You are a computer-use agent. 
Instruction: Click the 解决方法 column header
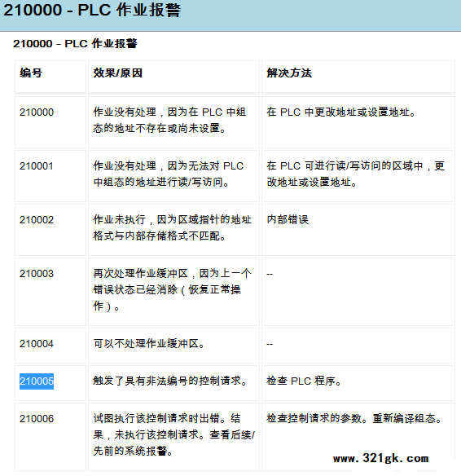click(x=358, y=77)
